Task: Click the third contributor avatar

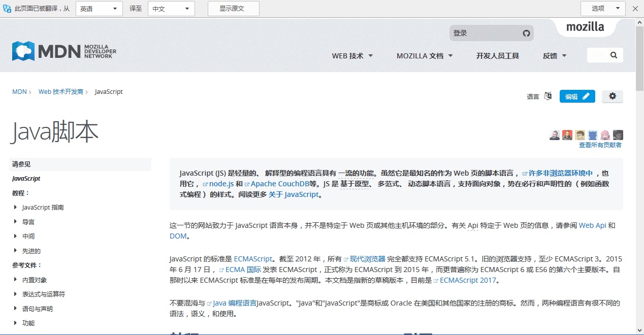Action: tap(580, 135)
